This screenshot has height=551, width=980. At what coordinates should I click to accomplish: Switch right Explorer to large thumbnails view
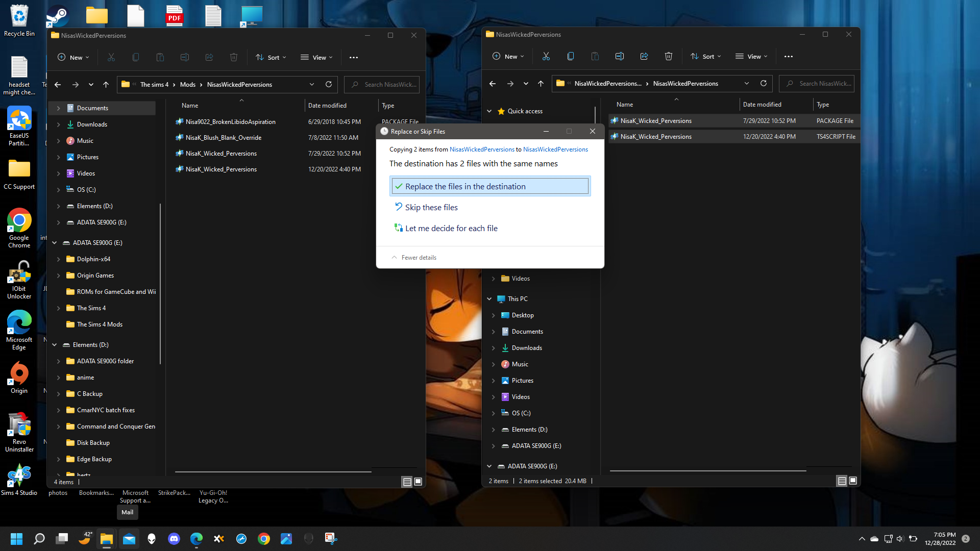pyautogui.click(x=853, y=481)
